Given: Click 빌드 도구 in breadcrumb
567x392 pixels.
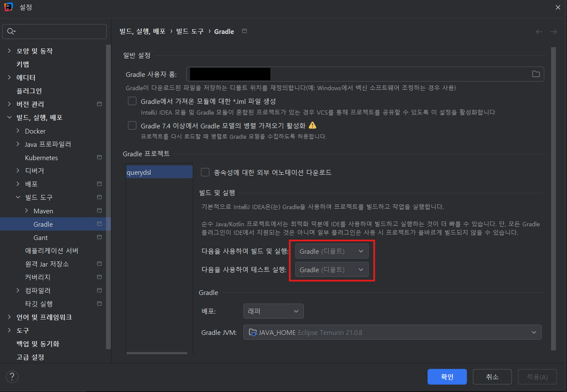Looking at the screenshot, I should [x=190, y=31].
